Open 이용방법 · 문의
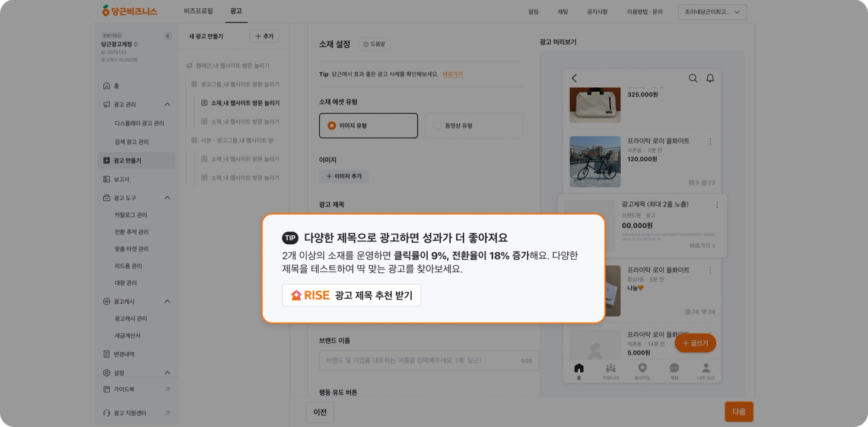868x427 pixels. coord(645,12)
